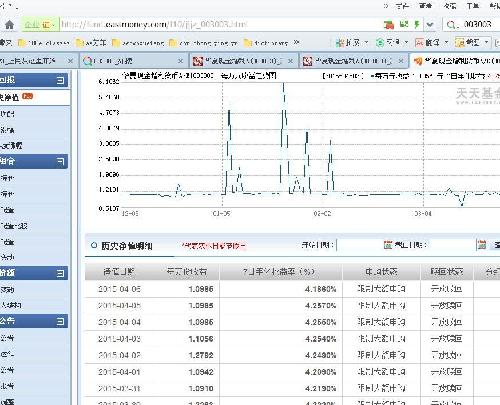Image resolution: width=500 pixels, height=405 pixels.
Task: Select date cell 2015-04-01
Action: tap(119, 372)
